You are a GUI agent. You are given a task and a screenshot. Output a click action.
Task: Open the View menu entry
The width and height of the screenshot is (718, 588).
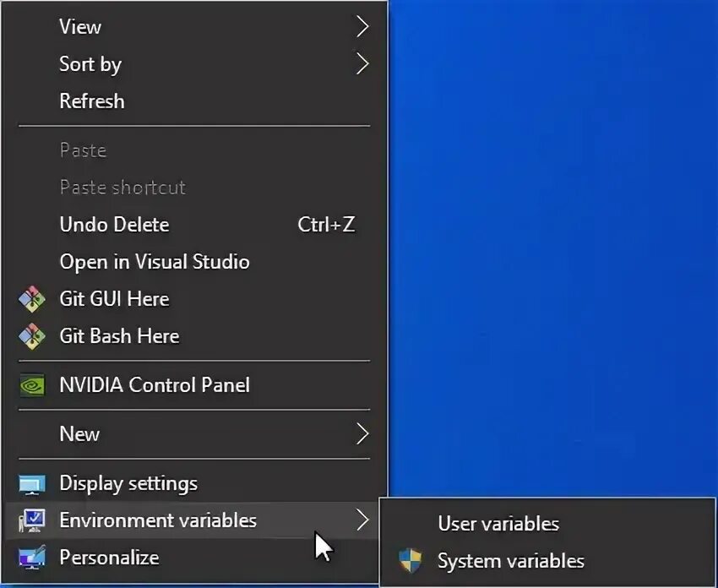[194, 26]
